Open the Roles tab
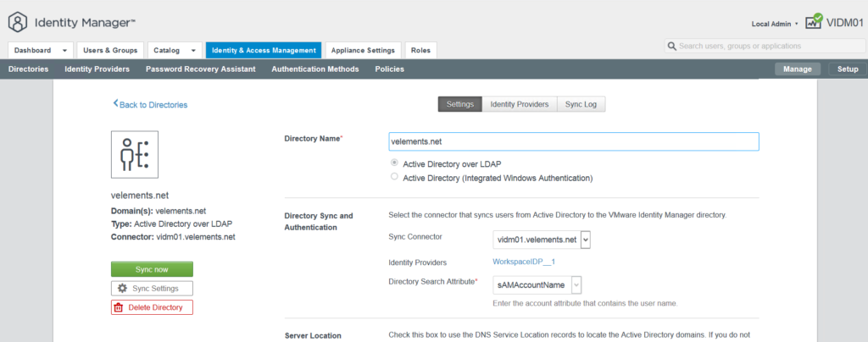Image resolution: width=868 pixels, height=342 pixels. point(420,50)
